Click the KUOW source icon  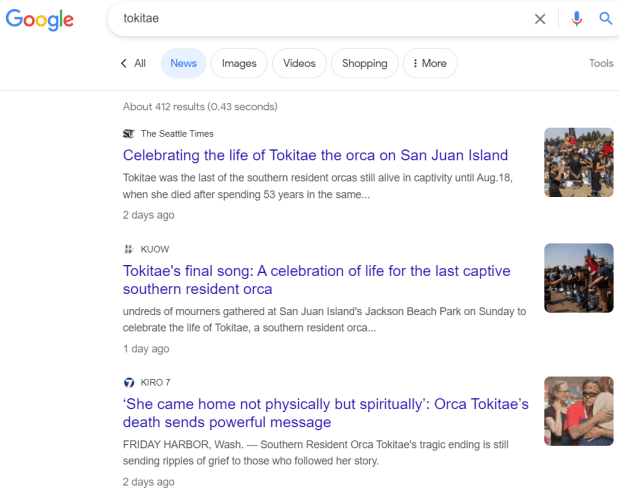point(128,248)
